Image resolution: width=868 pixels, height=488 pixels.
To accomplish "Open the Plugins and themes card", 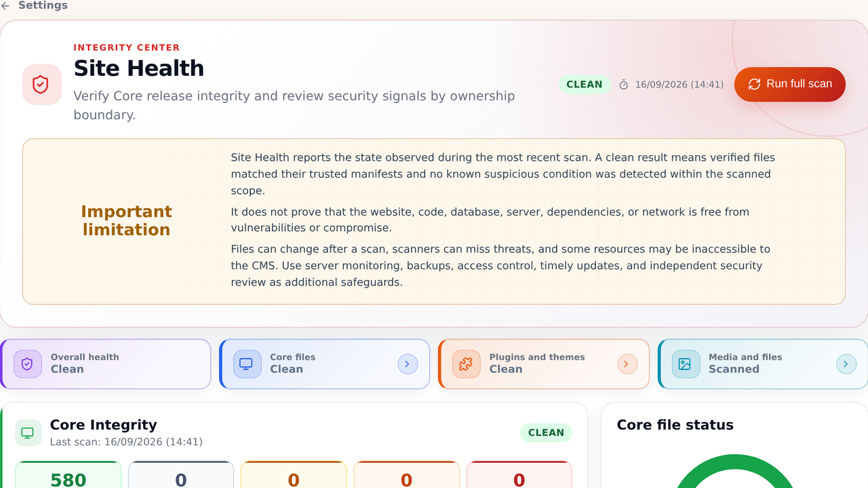I will tap(544, 364).
